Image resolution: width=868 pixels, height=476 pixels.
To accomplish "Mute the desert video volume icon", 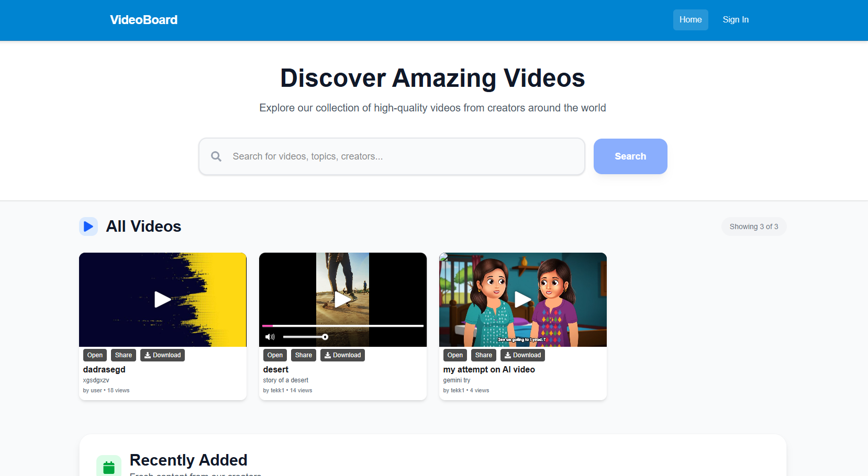I will (x=270, y=337).
